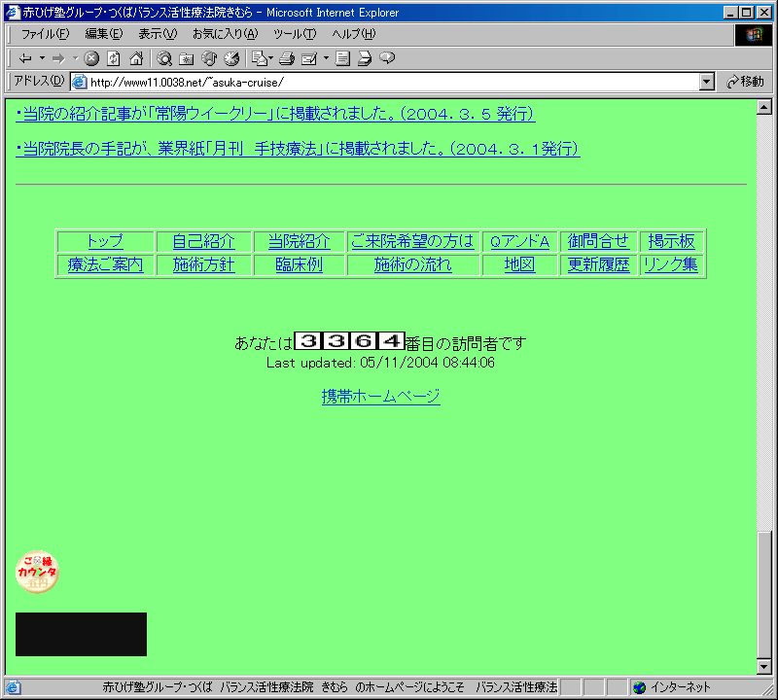The height and width of the screenshot is (700, 778).
Task: Click the Last updated timestamp text
Action: click(380, 363)
